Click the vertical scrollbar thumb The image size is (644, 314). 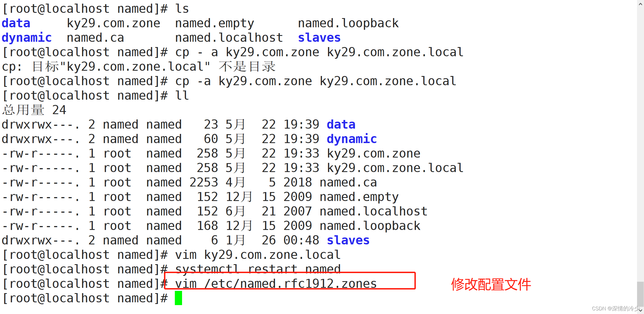(640, 294)
